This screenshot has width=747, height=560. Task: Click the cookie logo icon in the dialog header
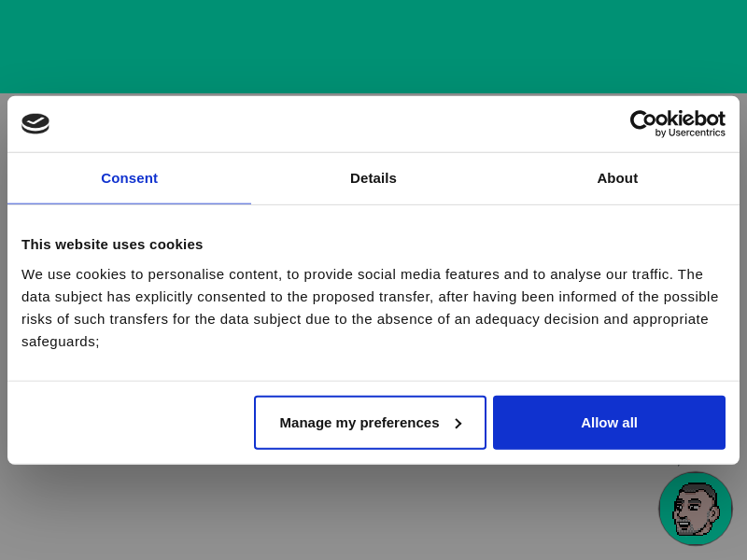point(35,123)
